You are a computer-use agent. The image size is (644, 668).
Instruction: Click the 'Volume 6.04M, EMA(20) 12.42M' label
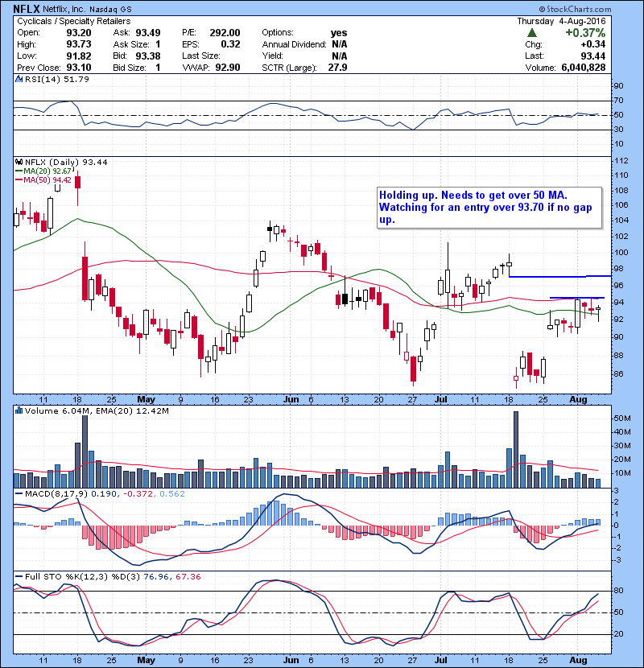click(x=97, y=410)
